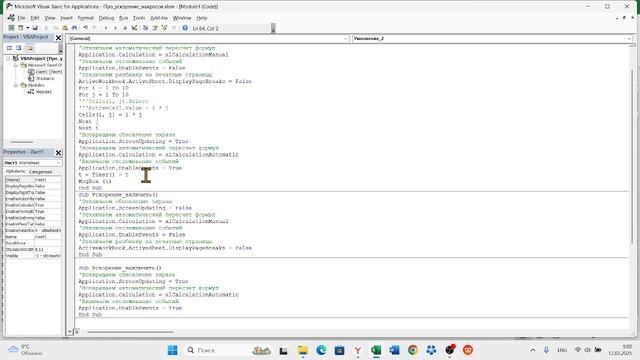The image size is (640, 360).
Task: Open the Window menu
Action: [x=182, y=18]
